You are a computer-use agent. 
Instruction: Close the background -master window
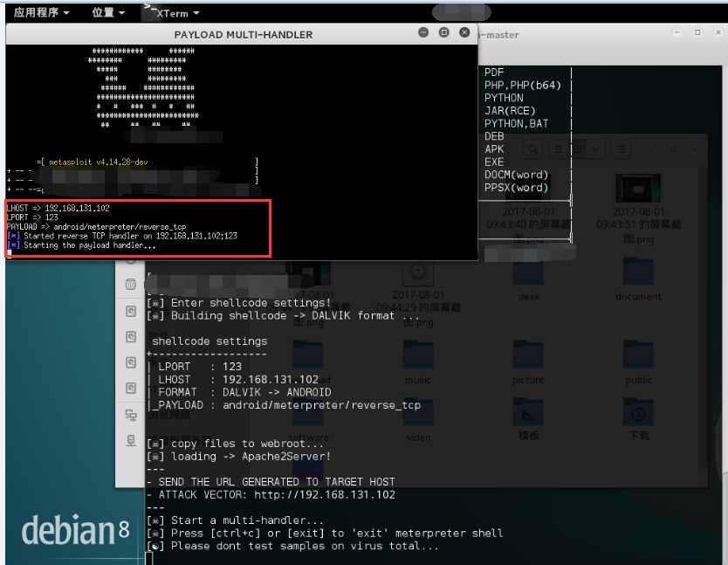click(x=718, y=32)
